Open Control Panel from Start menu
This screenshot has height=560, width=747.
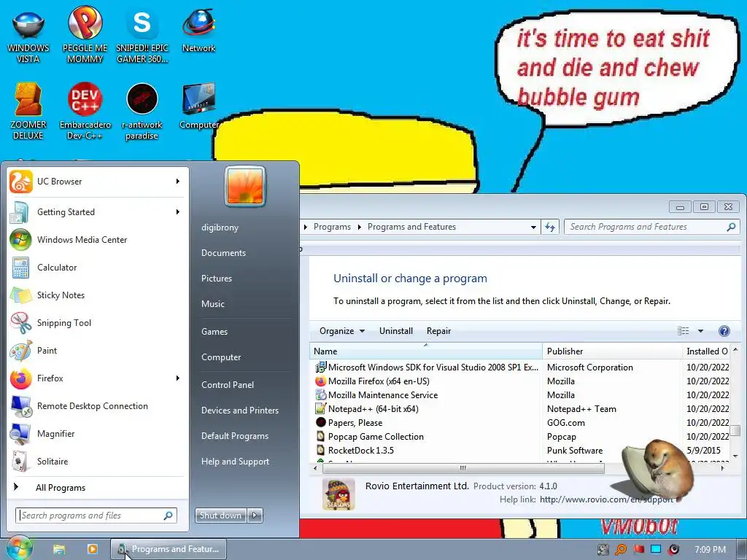click(228, 385)
